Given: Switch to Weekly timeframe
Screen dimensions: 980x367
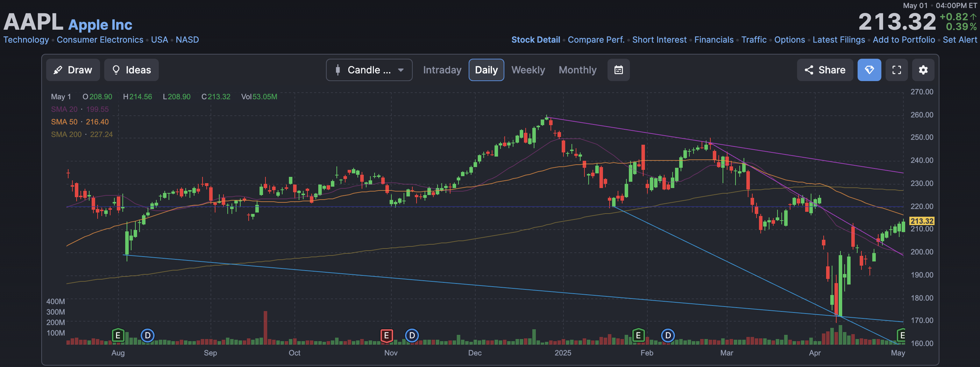Looking at the screenshot, I should (x=528, y=70).
